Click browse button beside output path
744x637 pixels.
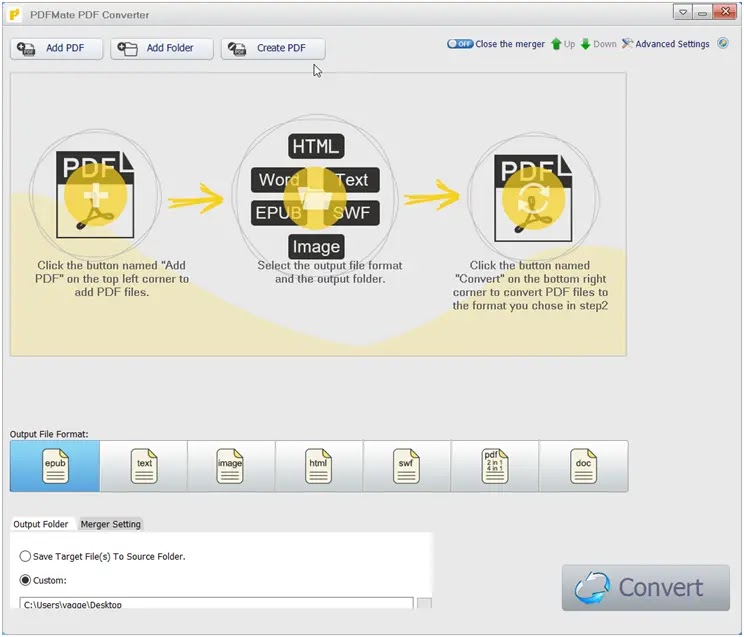[x=424, y=603]
